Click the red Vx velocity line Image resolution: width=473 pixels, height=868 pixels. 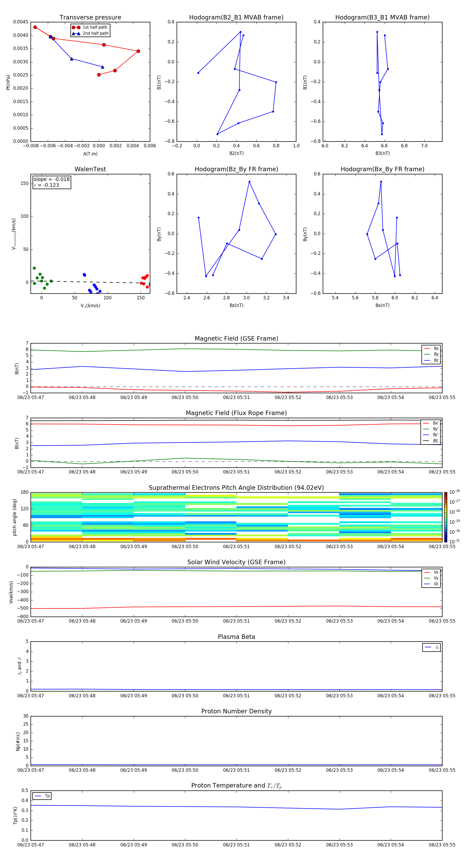pos(236,607)
